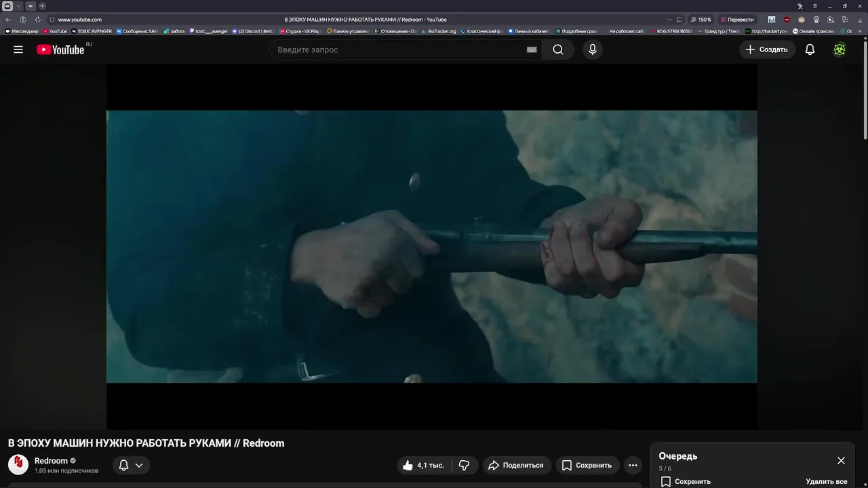868x488 pixels.
Task: Open the 'Классический фо' bookmark
Action: point(481,31)
